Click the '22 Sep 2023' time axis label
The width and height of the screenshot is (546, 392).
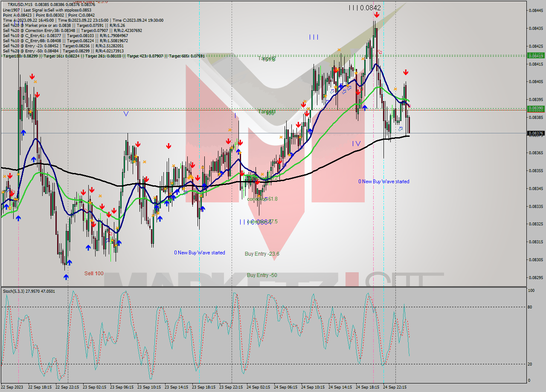tap(12, 387)
